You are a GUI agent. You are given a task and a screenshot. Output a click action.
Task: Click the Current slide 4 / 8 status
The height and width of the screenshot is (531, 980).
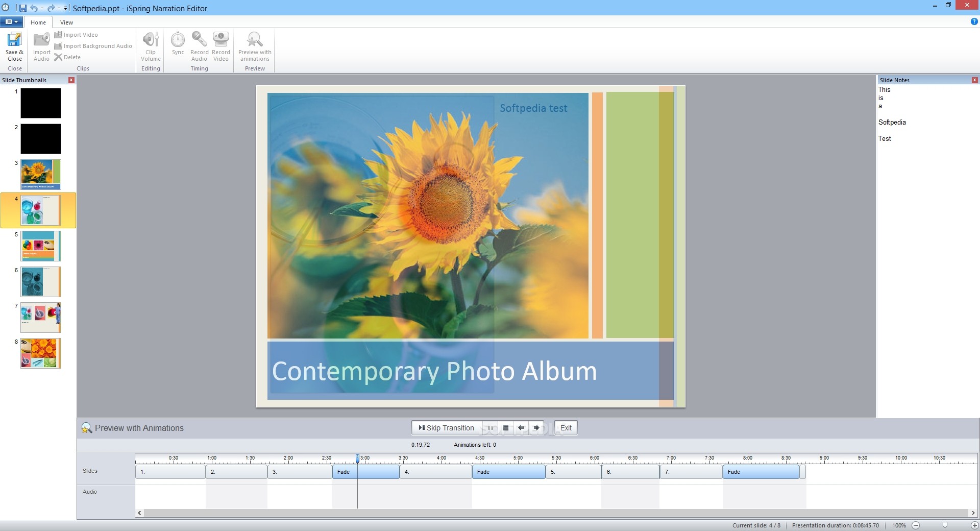pyautogui.click(x=756, y=525)
